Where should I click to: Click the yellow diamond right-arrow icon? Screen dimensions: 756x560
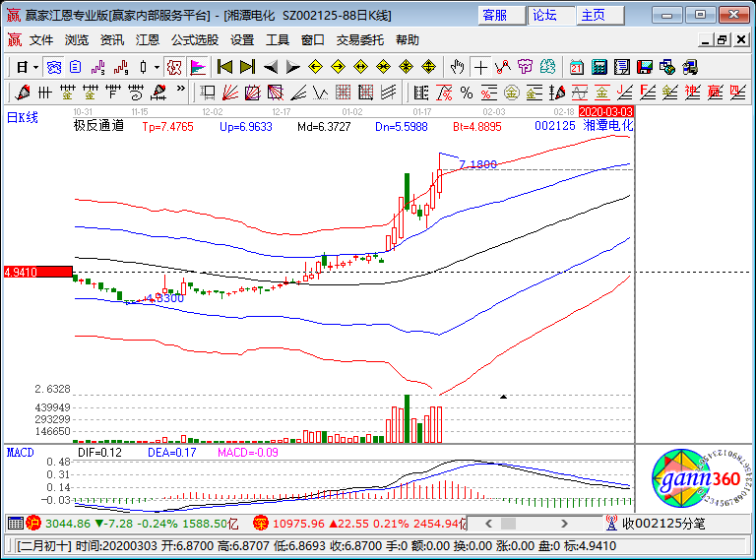pyautogui.click(x=338, y=67)
